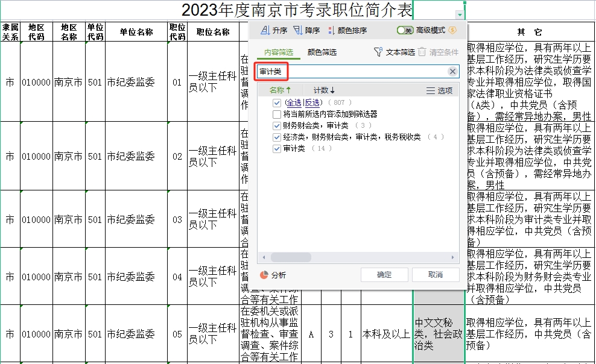Select 一级主任科员以下 cell in row 04

pos(213,277)
